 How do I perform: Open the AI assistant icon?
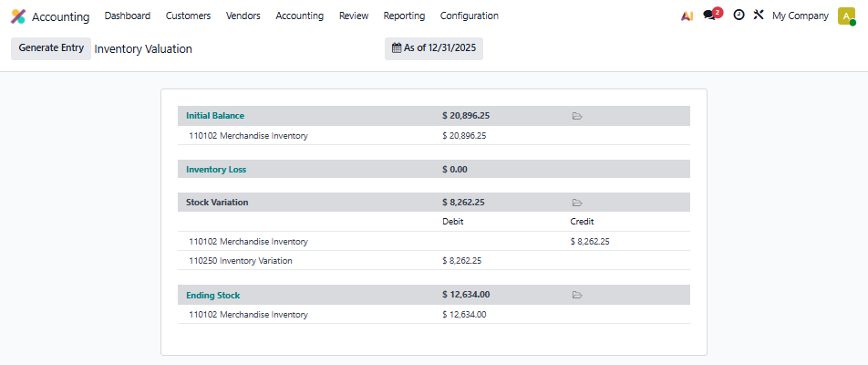tap(687, 16)
